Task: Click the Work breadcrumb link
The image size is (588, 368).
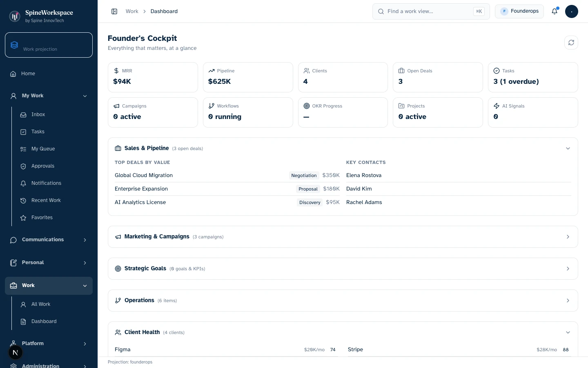Action: [x=132, y=11]
